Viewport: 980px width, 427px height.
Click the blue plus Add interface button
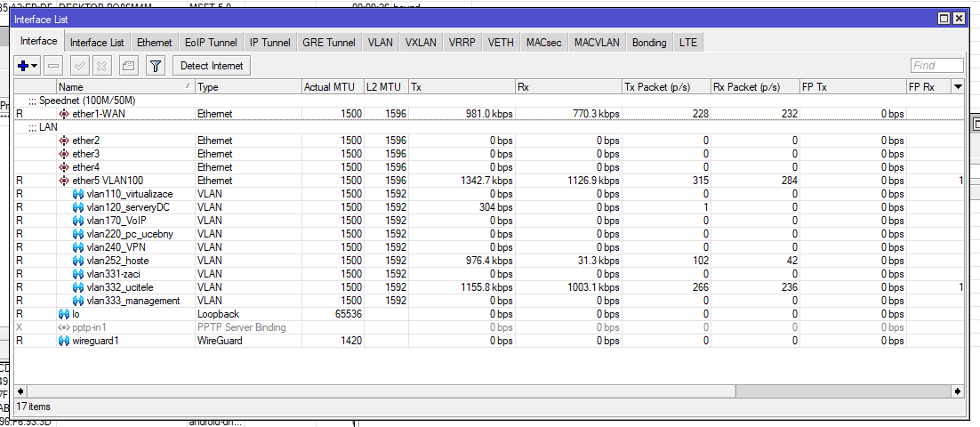23,65
